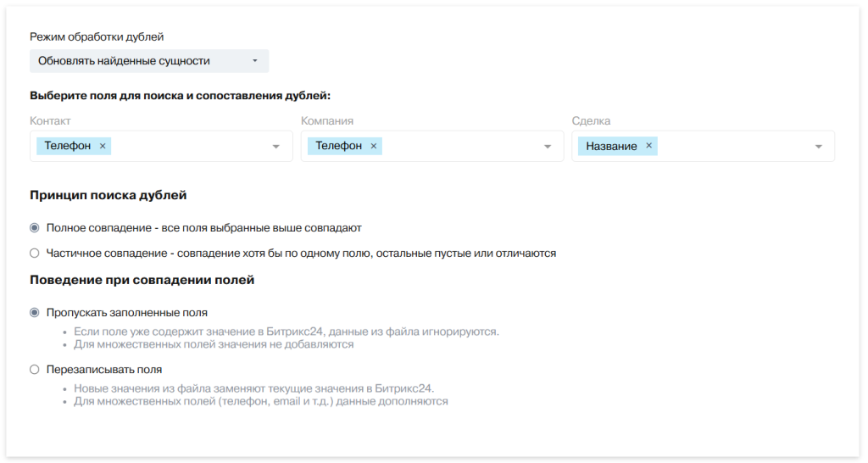This screenshot has height=463, width=868.
Task: Remove the Телефон tag from Контакт field
Action: point(103,146)
